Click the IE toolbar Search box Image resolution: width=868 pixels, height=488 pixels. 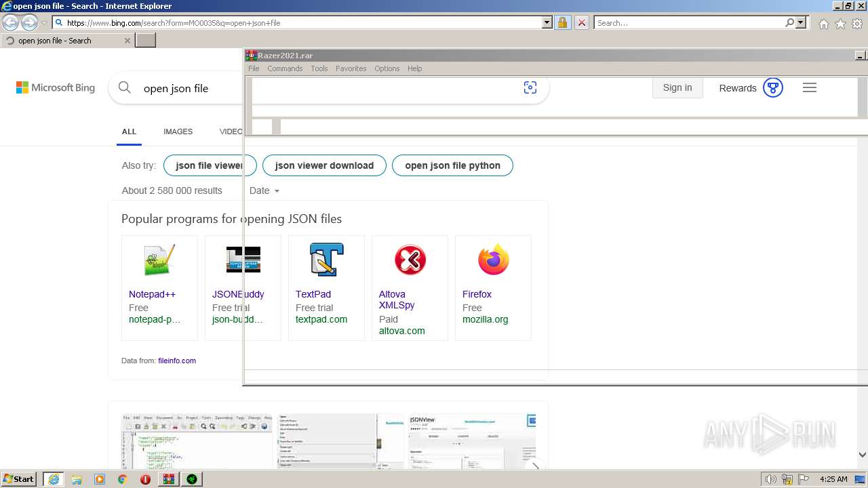[x=689, y=23]
